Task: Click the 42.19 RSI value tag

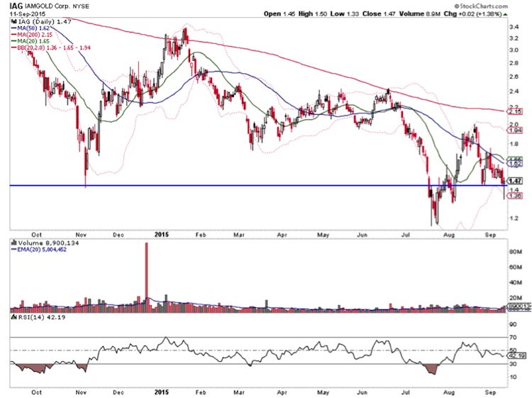Action: (517, 355)
